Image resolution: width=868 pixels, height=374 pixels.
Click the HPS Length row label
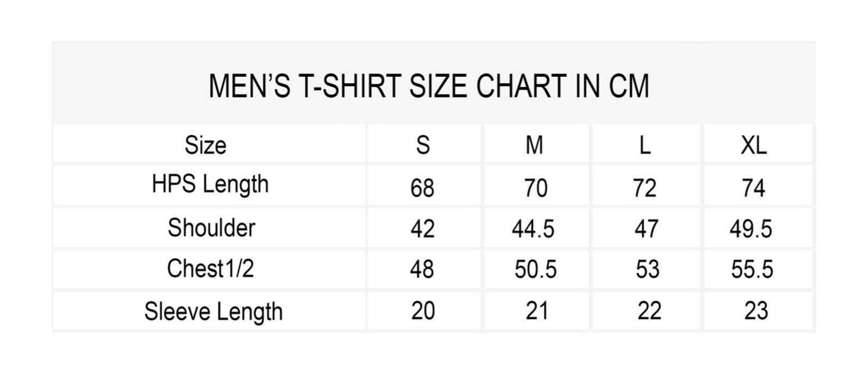pos(210,185)
